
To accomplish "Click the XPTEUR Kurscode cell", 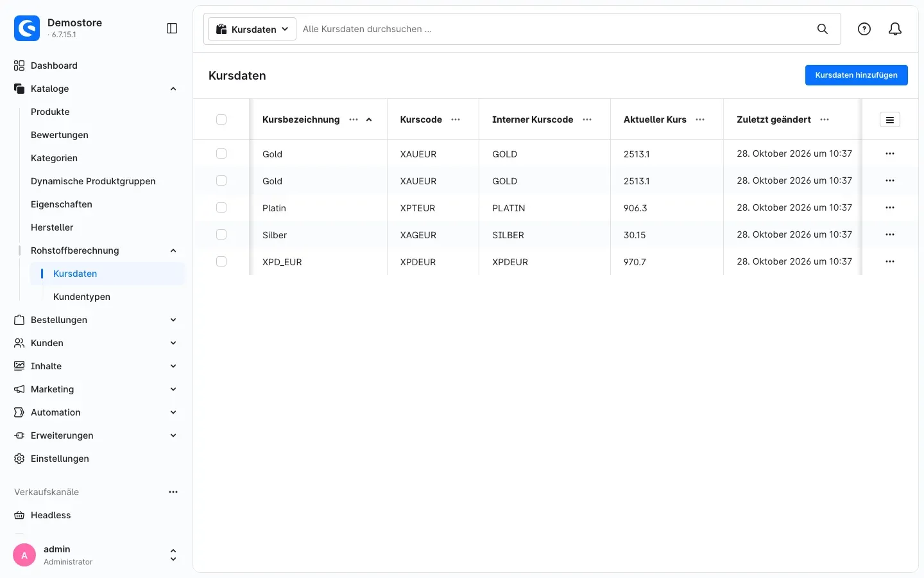I will point(418,208).
